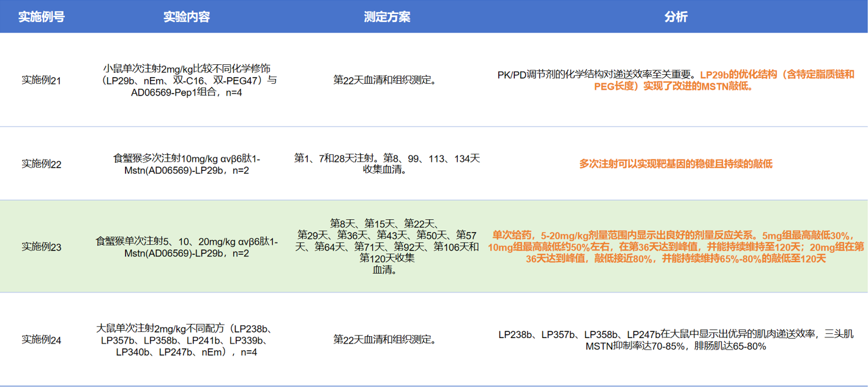The height and width of the screenshot is (387, 868).
Task: Click 第22天血清和组织测定 in the 实施例24 row
Action: (x=387, y=339)
